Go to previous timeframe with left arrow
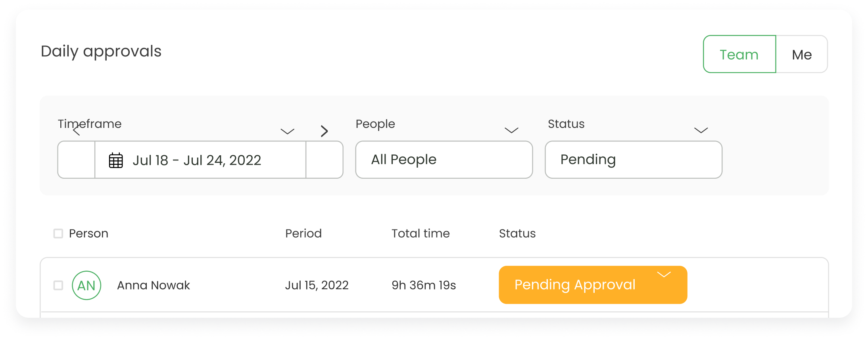This screenshot has width=868, height=340. click(77, 130)
